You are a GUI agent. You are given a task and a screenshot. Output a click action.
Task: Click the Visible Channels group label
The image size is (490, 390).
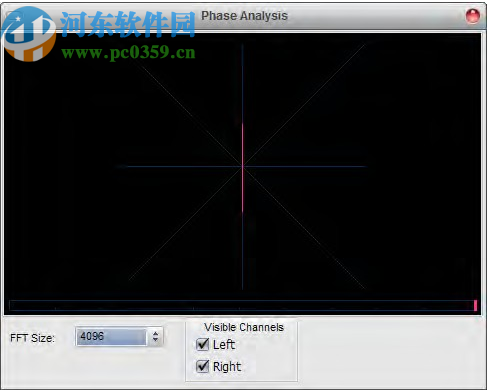244,327
